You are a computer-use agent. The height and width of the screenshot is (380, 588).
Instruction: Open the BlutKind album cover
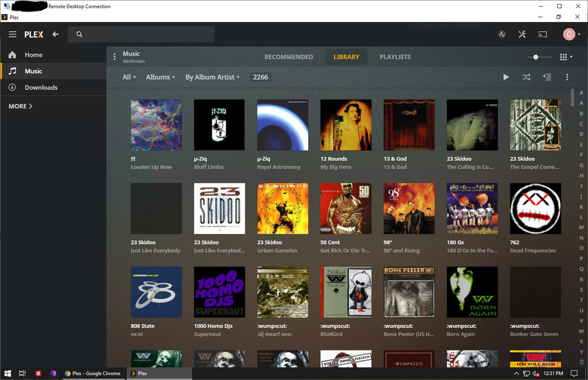(x=345, y=292)
